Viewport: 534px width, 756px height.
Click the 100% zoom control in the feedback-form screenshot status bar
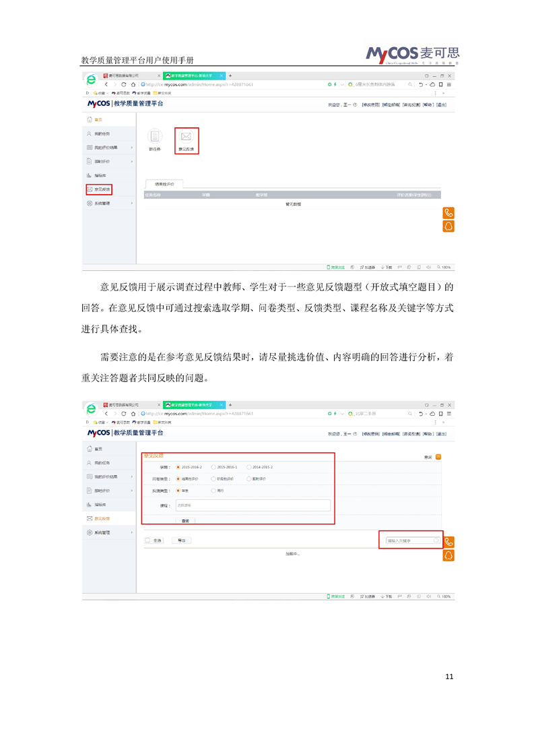(444, 596)
